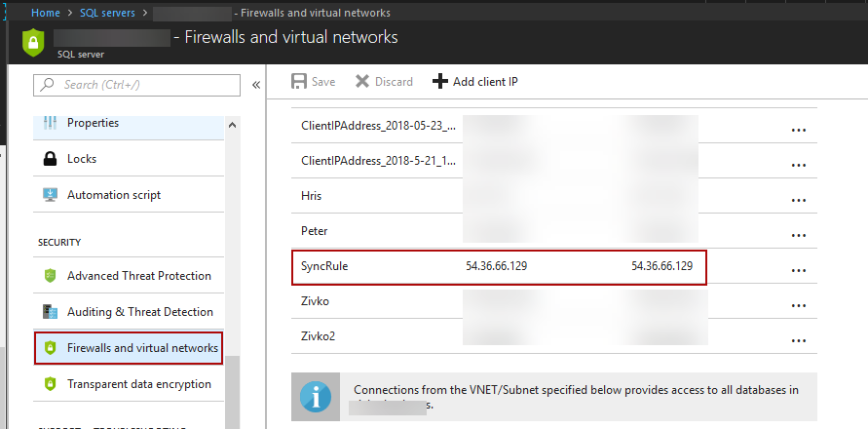Go to Home in the breadcrumb
Viewport: 868px width, 429px height.
(46, 14)
